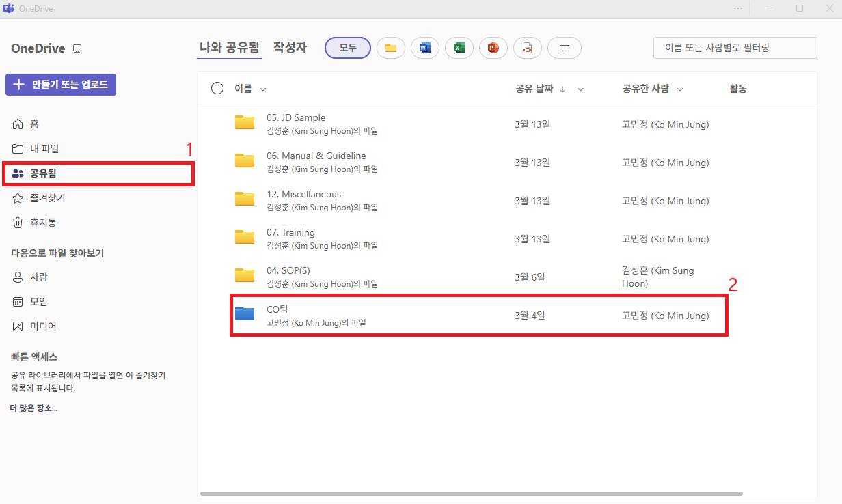The height and width of the screenshot is (504, 842).
Task: Select the 모두 filter pill
Action: tap(348, 48)
